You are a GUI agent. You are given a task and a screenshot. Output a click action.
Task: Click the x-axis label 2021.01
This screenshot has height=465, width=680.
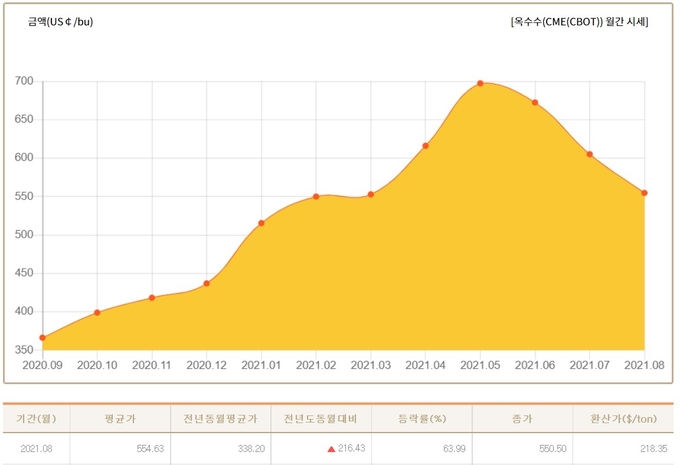click(x=262, y=365)
